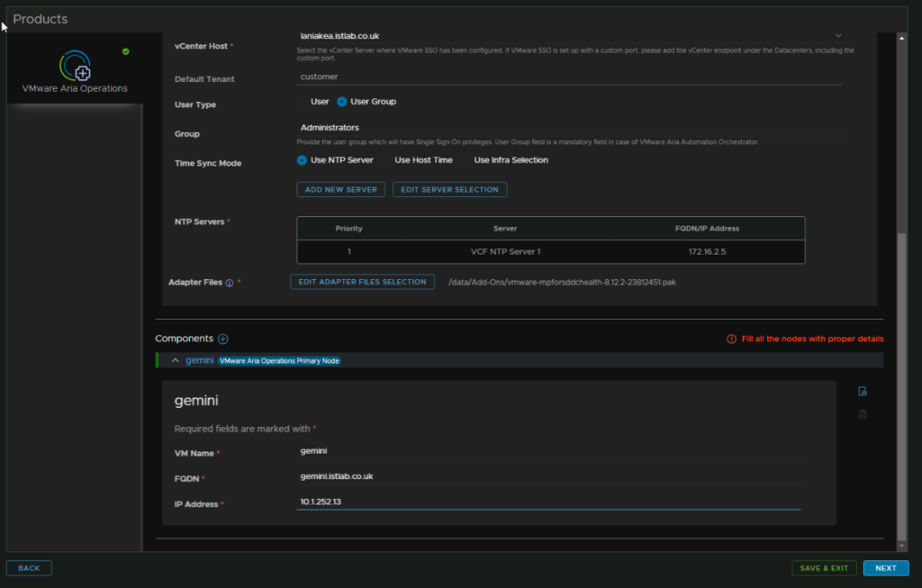Choose Use Host Time sync mode

click(385, 160)
